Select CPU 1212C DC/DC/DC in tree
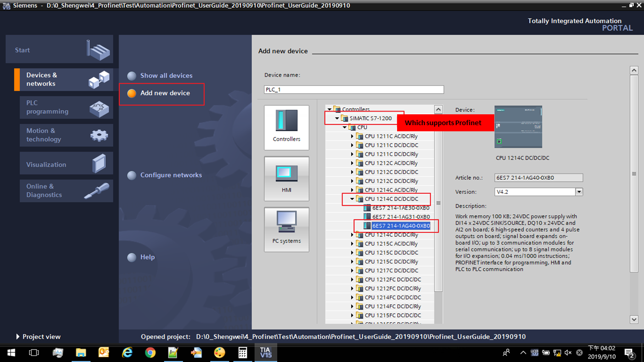Viewport: 644px width, 362px height. [x=391, y=172]
